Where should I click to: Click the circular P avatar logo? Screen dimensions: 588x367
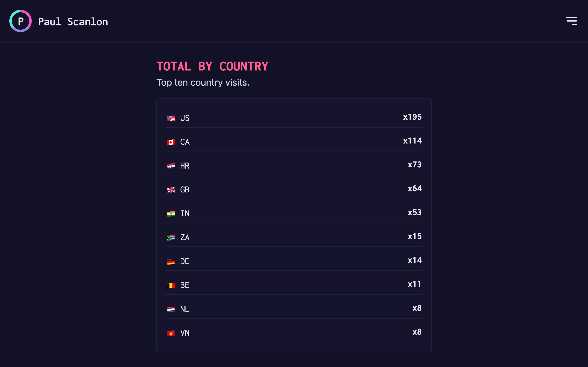(x=20, y=21)
